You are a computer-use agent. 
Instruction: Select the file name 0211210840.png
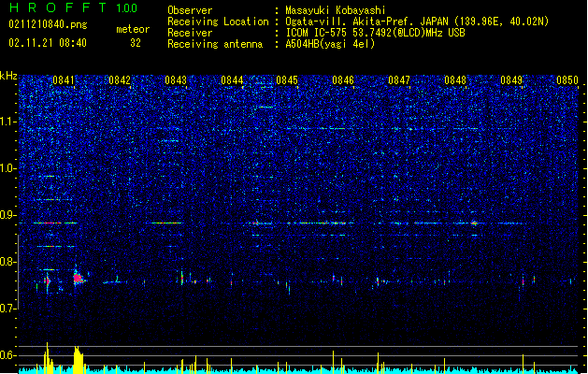[48, 24]
